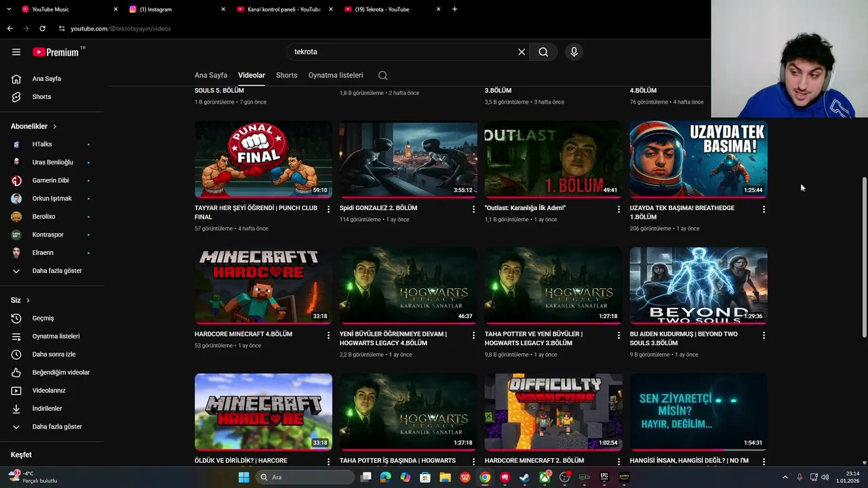Click title BU AIDEN KUDURMUŞ Beyond Two Souls

pos(684,338)
